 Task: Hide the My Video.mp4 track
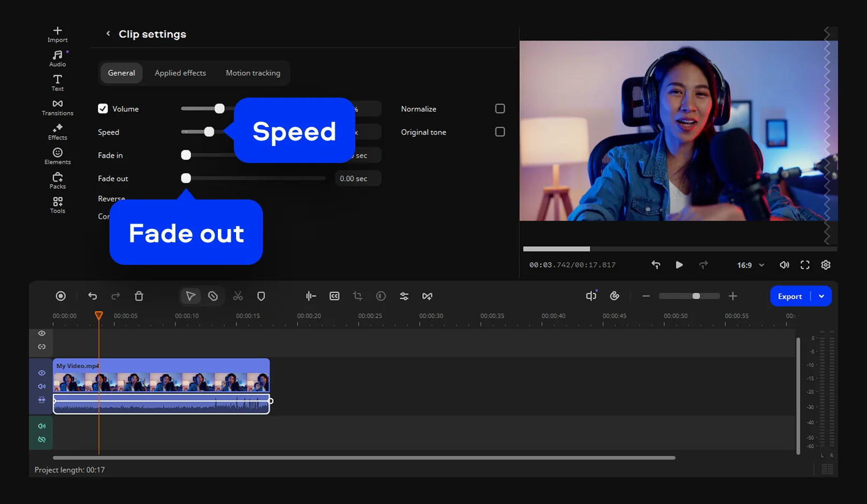[42, 373]
